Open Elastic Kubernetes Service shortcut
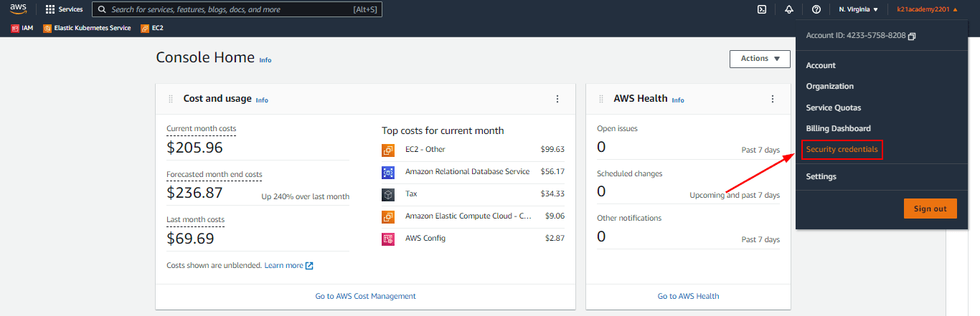The height and width of the screenshot is (316, 980). [87, 28]
